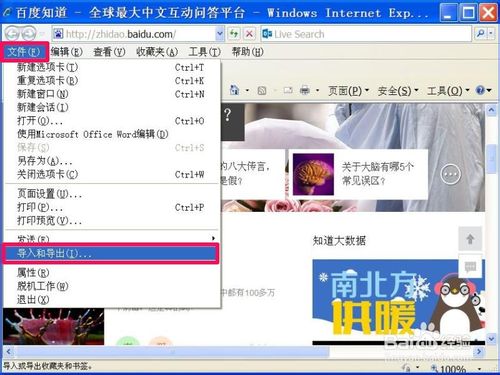This screenshot has width=500, height=375.
Task: Click the horizontal scrollbar thumb
Action: click(x=172, y=351)
